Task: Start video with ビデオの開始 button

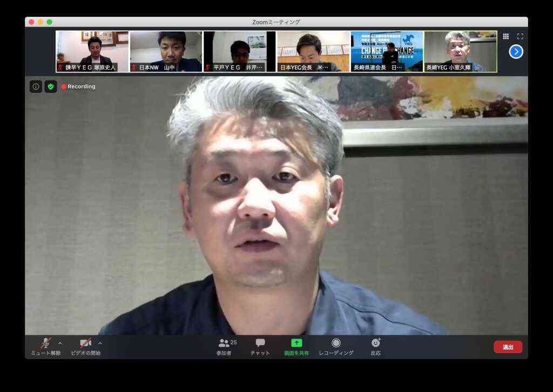Action: pos(86,347)
